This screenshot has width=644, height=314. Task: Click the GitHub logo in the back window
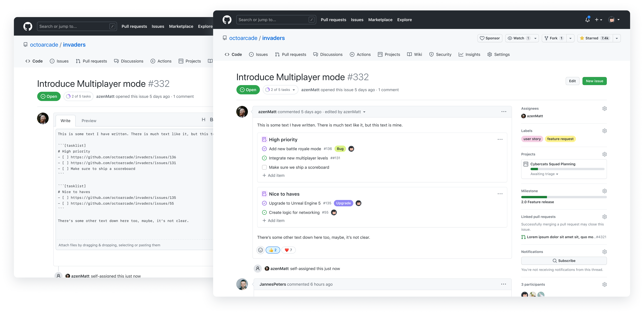pyautogui.click(x=28, y=26)
